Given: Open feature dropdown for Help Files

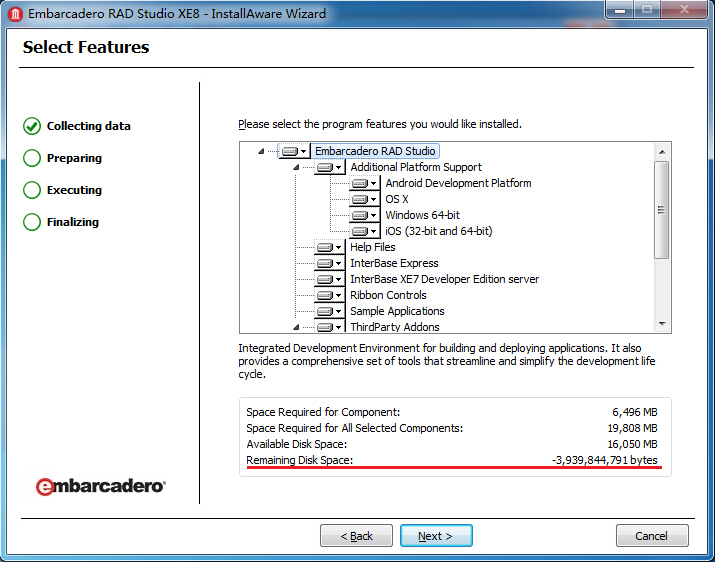Looking at the screenshot, I should tap(329, 247).
